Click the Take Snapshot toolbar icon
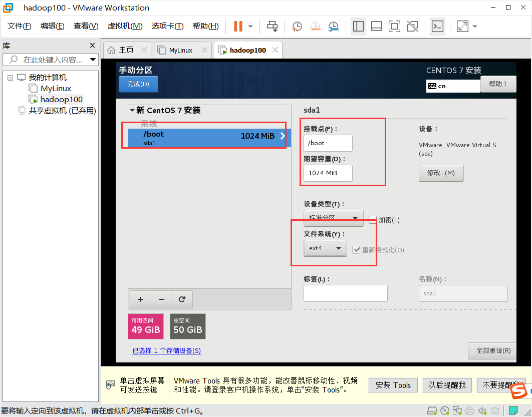This screenshot has height=417, width=532. [297, 27]
